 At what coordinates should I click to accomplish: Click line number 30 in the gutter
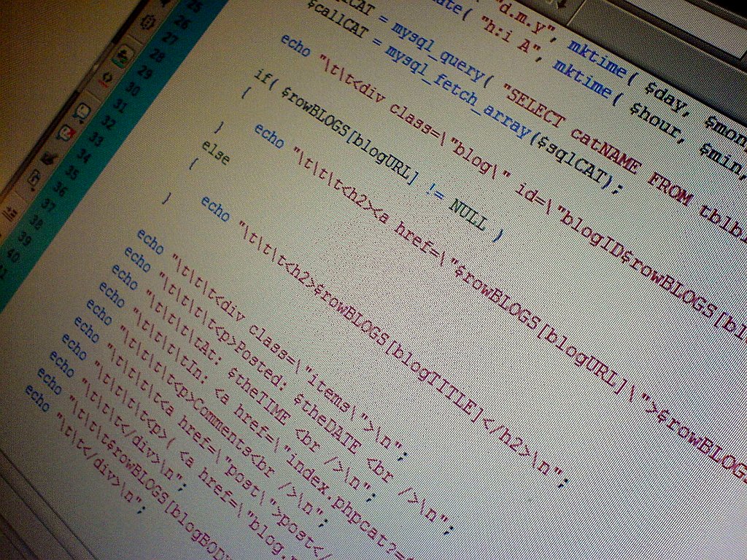pos(131,89)
